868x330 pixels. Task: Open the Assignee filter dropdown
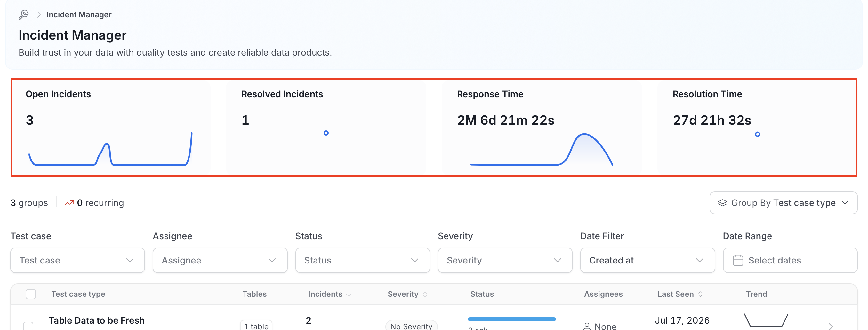(220, 260)
